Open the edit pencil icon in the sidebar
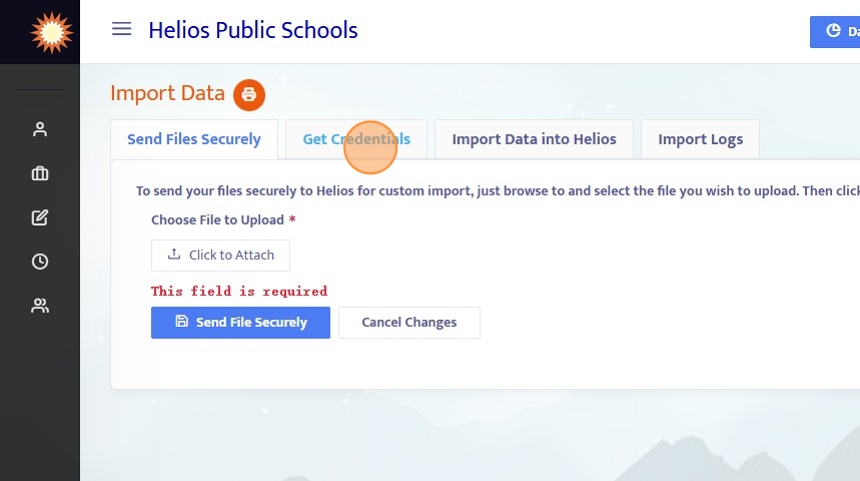 [39, 217]
